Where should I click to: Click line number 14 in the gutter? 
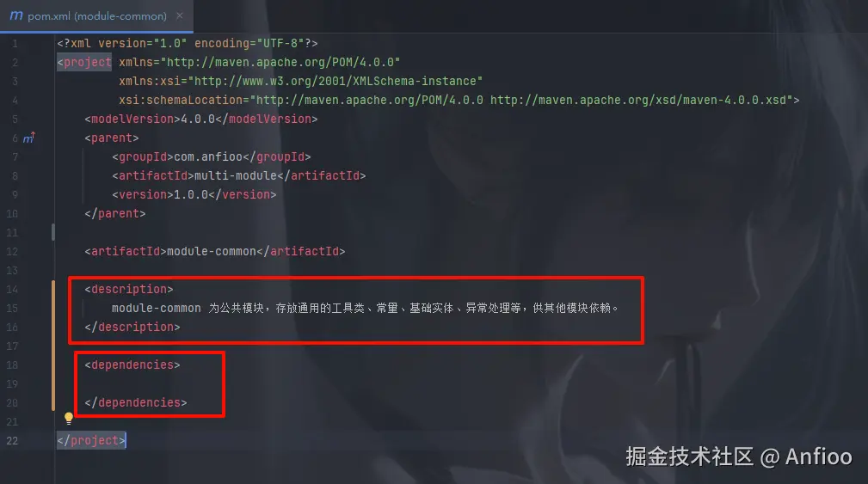tap(12, 290)
